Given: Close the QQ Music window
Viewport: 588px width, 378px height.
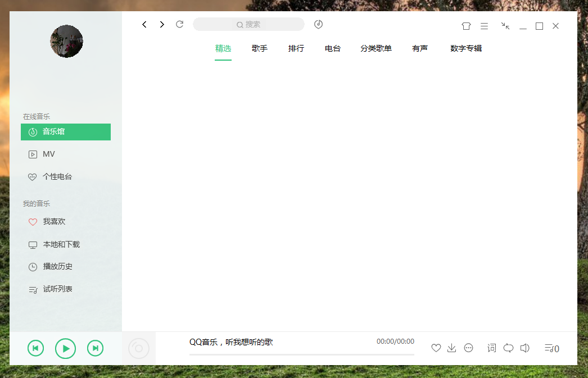Looking at the screenshot, I should pos(555,26).
